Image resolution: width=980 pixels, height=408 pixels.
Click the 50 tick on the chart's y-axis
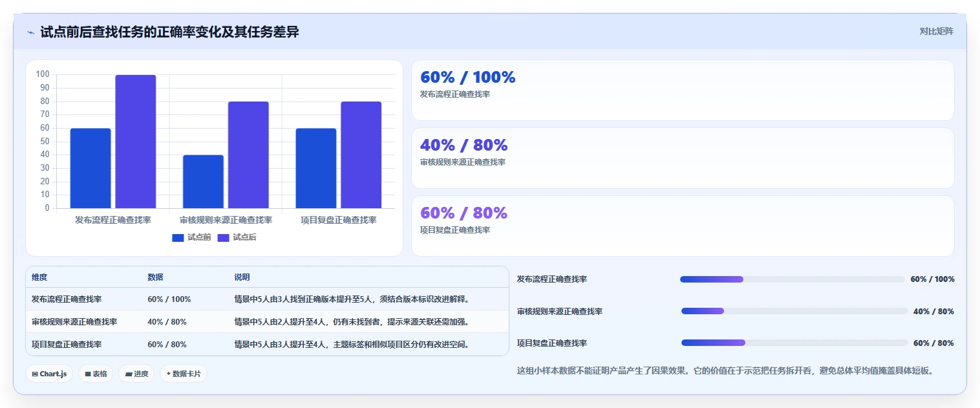[45, 142]
